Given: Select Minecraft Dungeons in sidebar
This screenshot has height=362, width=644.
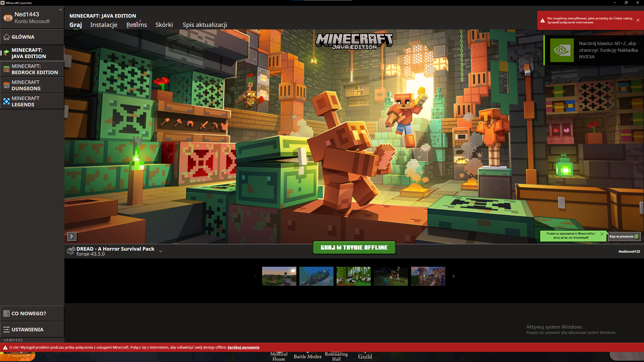Looking at the screenshot, I should tap(32, 85).
